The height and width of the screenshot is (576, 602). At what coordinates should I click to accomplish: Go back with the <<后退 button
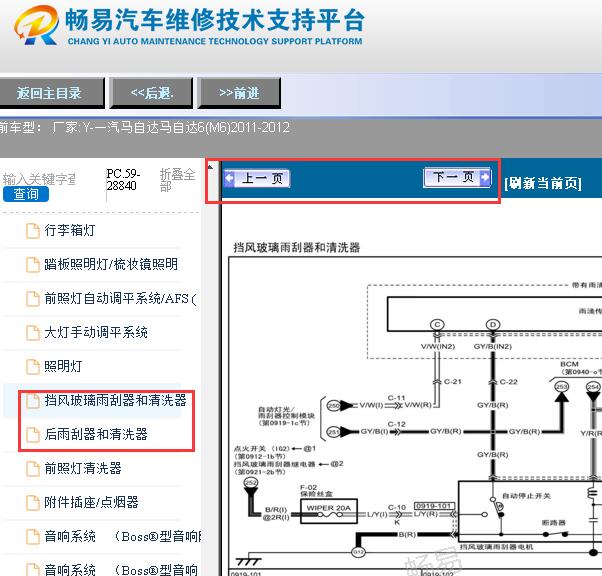[151, 93]
